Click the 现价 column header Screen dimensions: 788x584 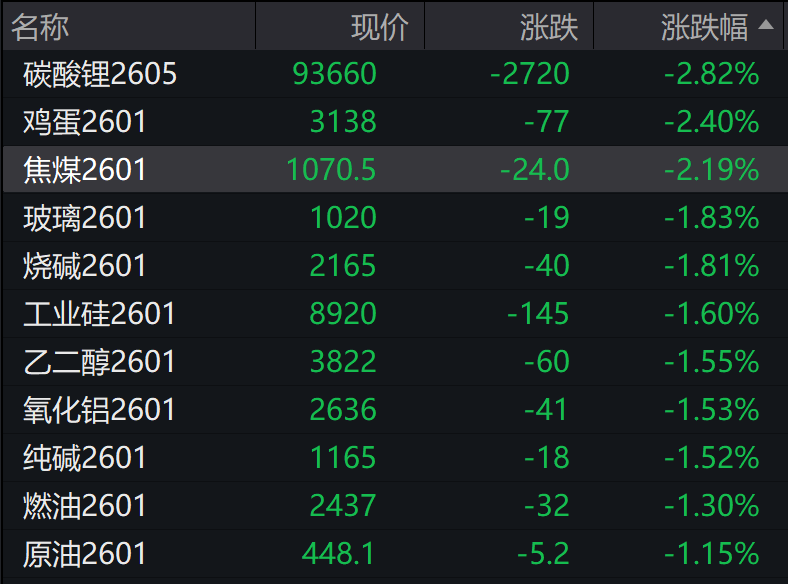pos(380,27)
